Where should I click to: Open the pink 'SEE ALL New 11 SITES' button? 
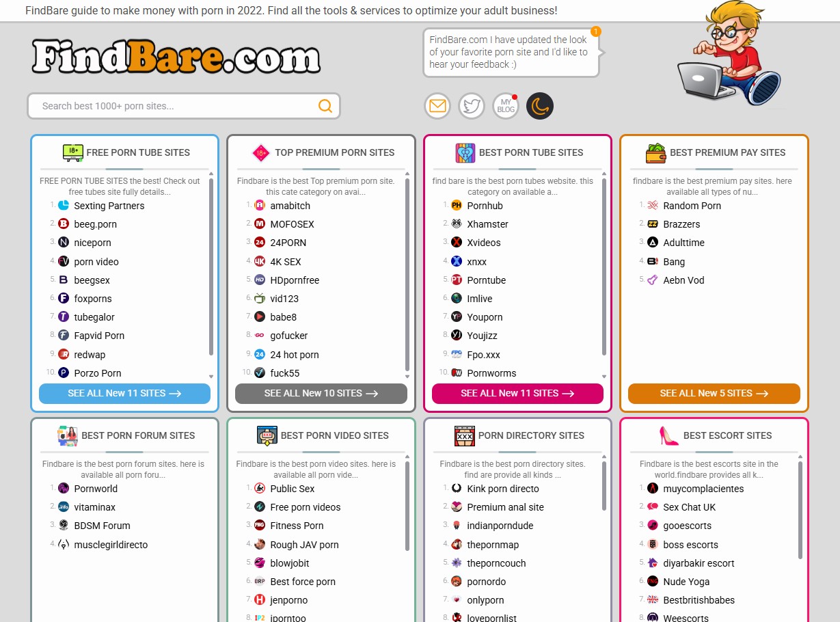pos(517,394)
